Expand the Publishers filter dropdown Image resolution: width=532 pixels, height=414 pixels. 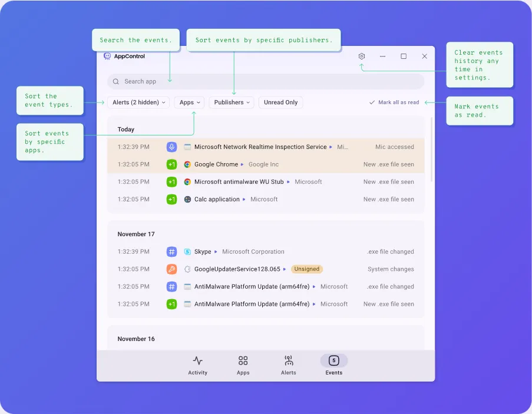point(232,102)
